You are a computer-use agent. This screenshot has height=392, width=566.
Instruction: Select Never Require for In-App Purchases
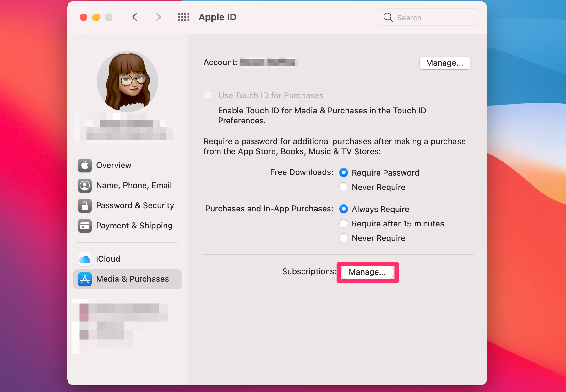tap(344, 238)
